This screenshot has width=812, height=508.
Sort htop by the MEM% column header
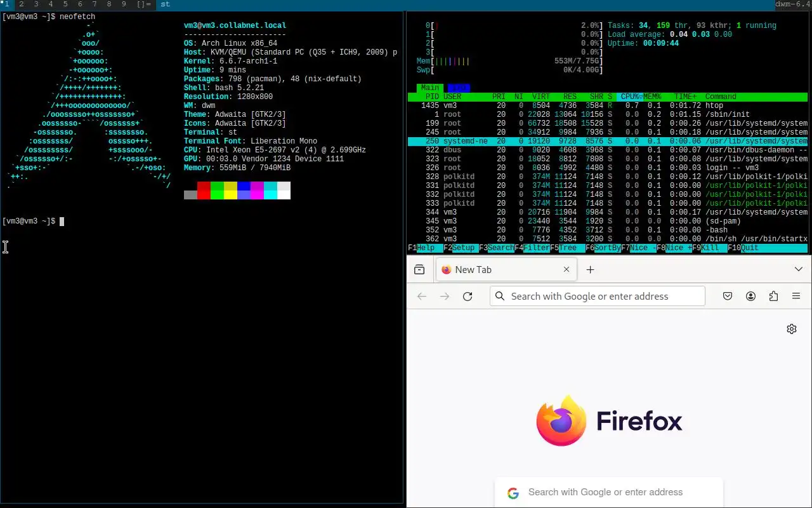click(652, 97)
